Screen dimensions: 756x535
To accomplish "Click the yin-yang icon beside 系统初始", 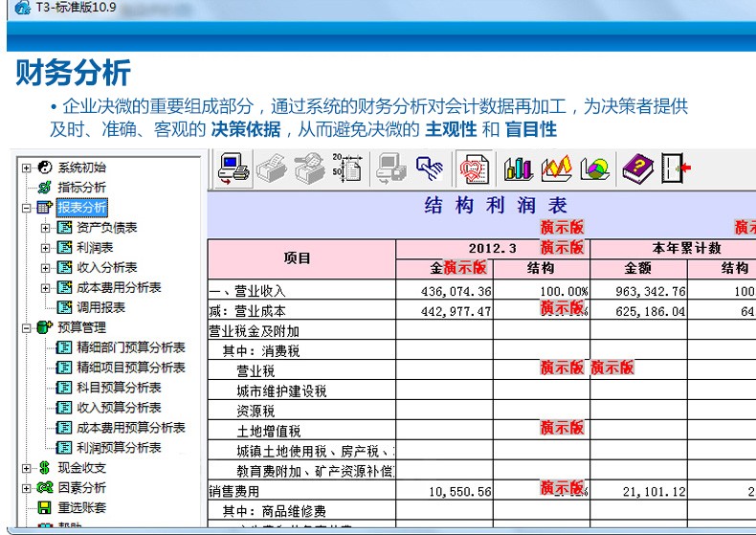I will click(44, 167).
